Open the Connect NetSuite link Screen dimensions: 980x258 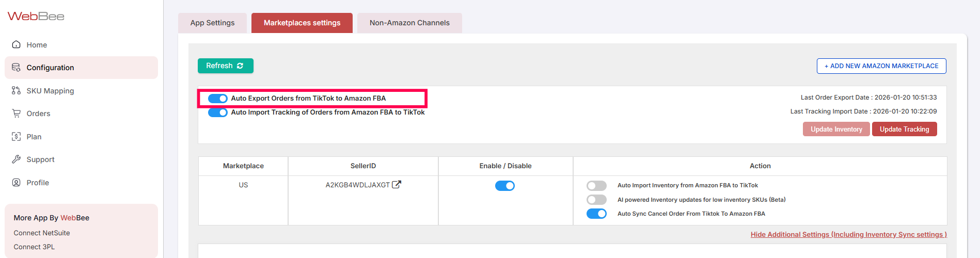coord(42,233)
